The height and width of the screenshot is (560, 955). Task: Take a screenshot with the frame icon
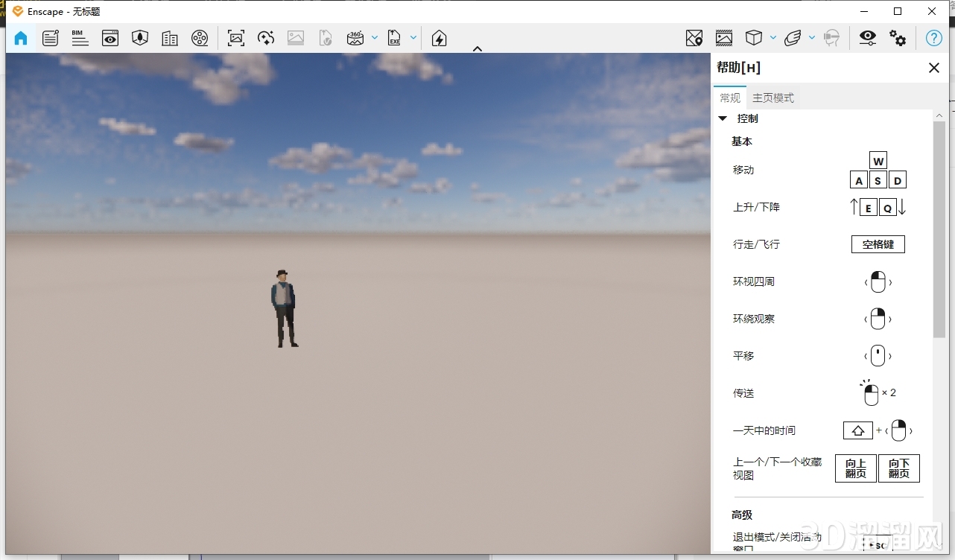pos(236,38)
